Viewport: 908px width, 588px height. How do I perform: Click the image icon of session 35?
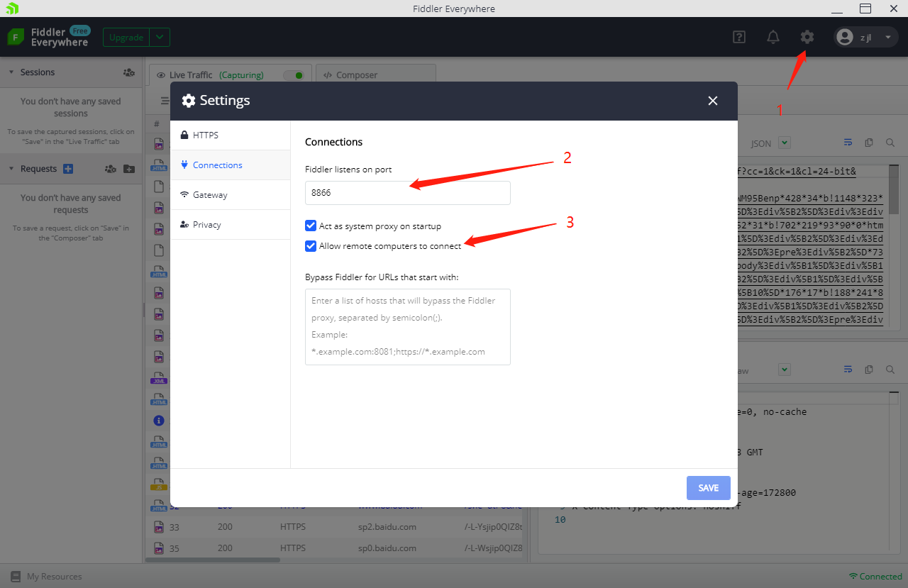click(x=159, y=548)
